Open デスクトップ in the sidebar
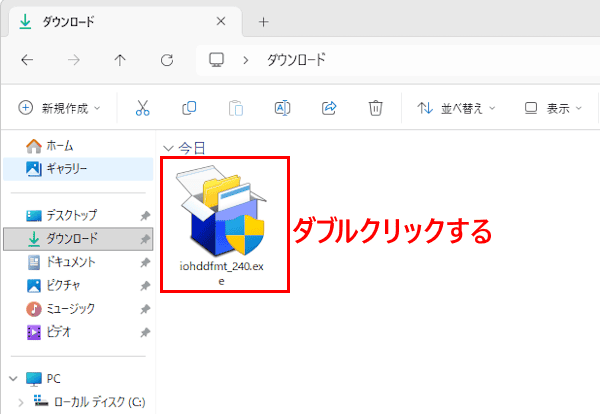Screen dimensions: 600x414 (x=78, y=215)
